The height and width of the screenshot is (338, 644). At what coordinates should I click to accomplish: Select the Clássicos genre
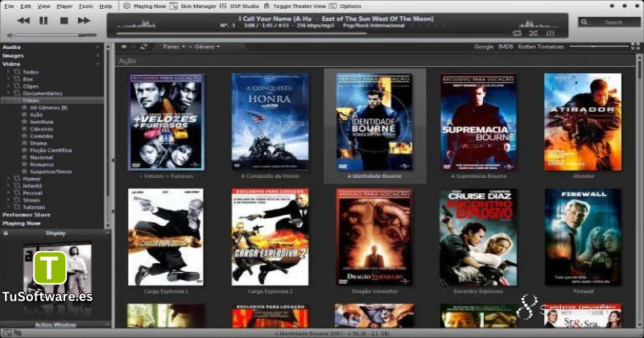click(x=41, y=129)
